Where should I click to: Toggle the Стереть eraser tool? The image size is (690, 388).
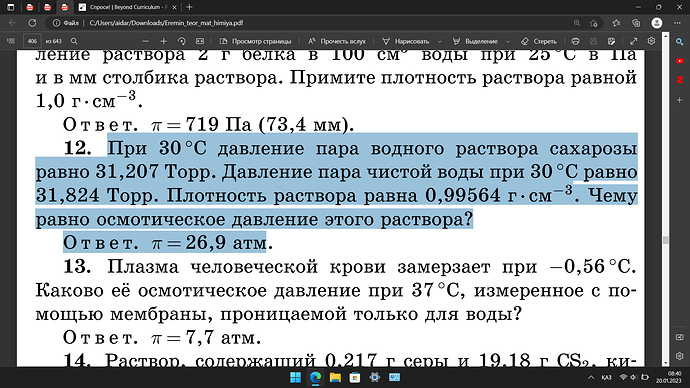[539, 41]
